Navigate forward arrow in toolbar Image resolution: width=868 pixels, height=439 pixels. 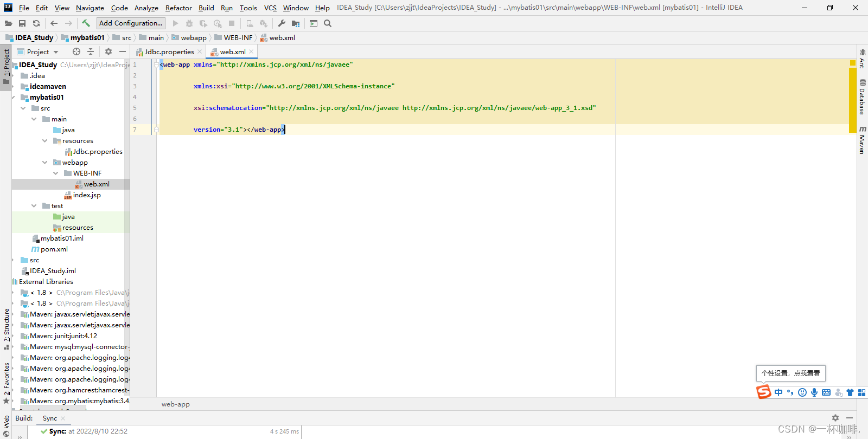click(68, 23)
